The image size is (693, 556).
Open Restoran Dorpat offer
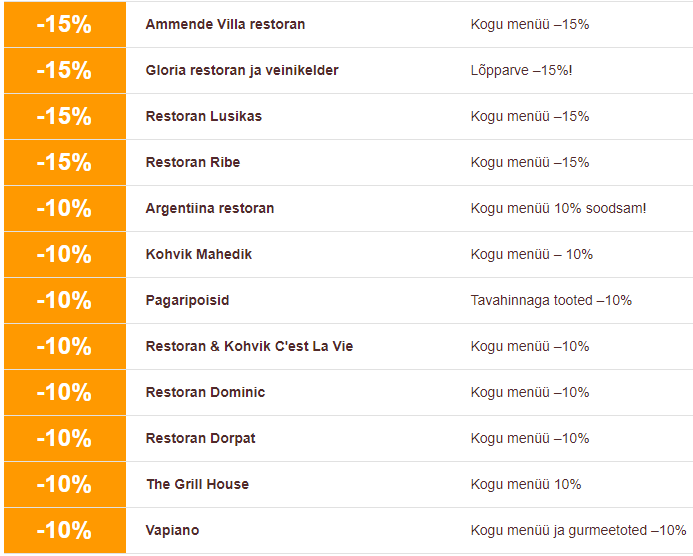(200, 438)
